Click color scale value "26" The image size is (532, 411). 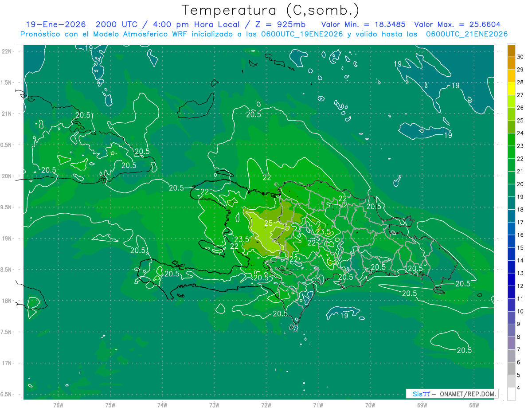520,108
